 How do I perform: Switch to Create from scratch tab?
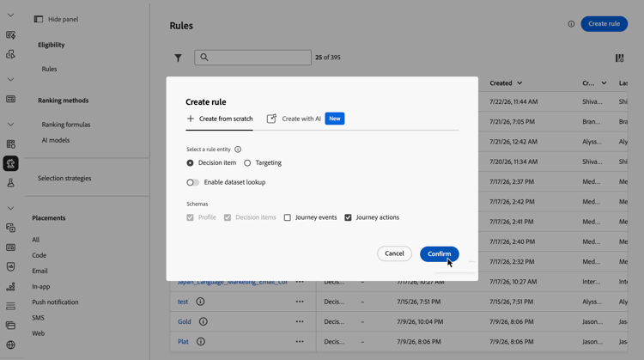pos(219,119)
